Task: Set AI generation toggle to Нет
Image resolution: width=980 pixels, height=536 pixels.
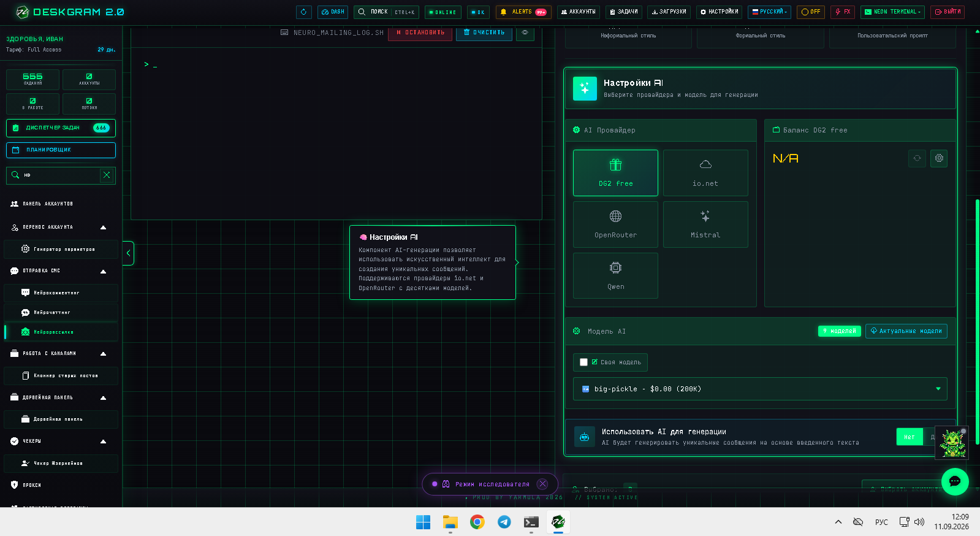Action: pos(909,437)
